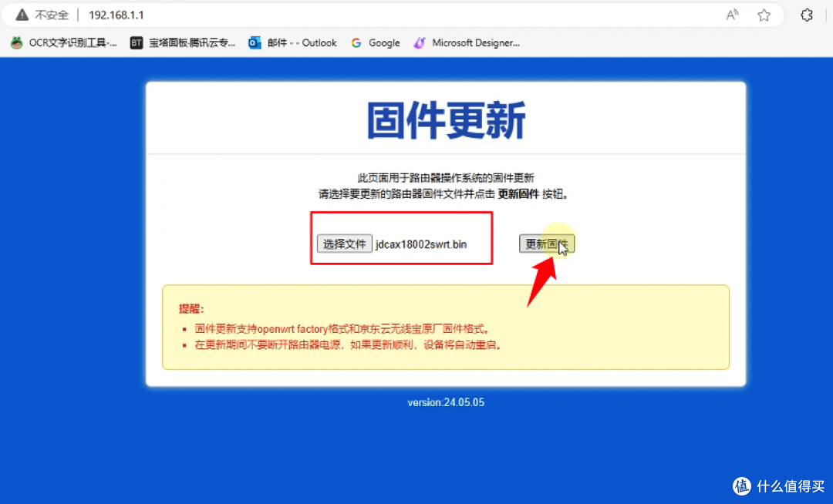Activate Read aloud in the address bar

731,14
